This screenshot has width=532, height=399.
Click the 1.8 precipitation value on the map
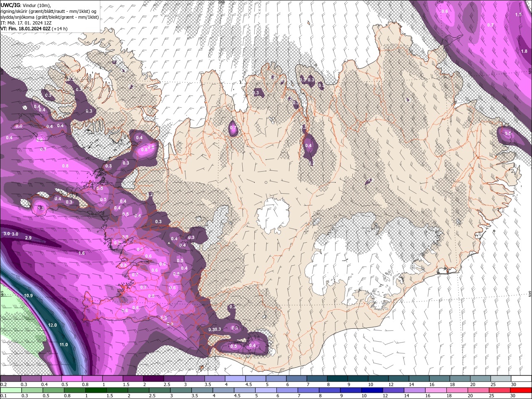point(524,51)
